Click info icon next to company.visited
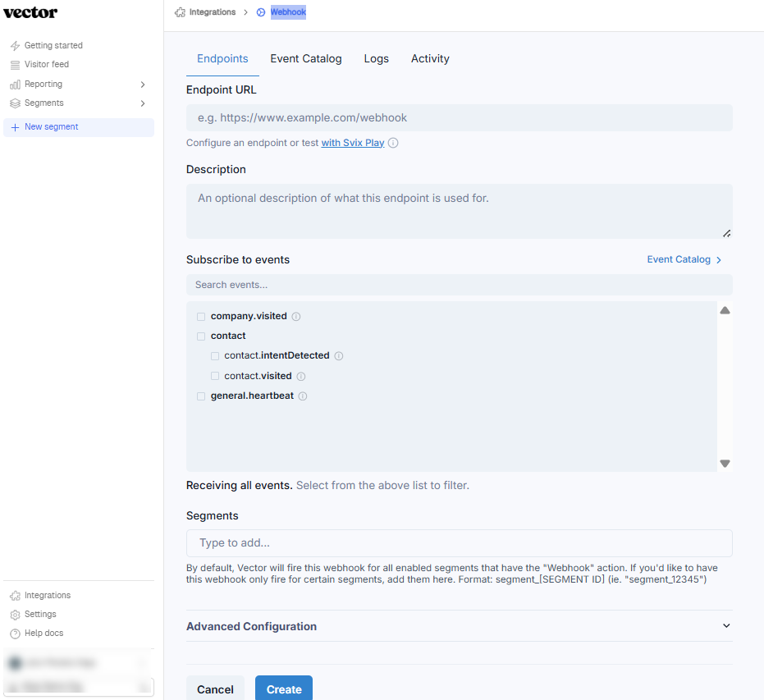The image size is (764, 700). (x=296, y=316)
